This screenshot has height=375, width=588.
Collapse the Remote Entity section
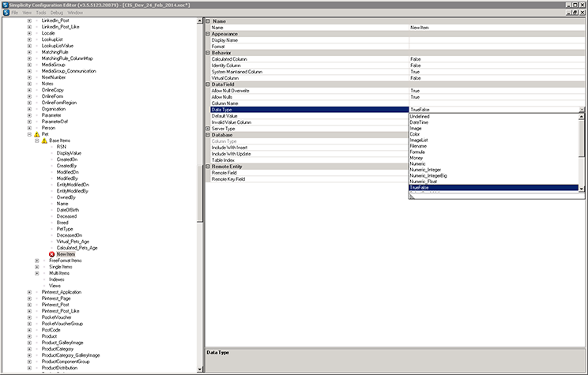point(208,167)
